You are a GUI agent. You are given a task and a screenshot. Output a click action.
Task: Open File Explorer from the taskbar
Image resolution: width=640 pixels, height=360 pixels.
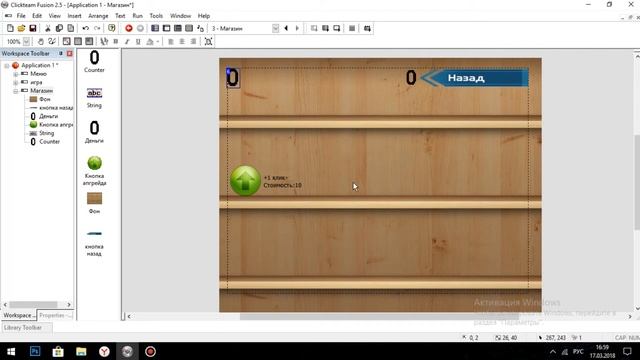(x=81, y=351)
